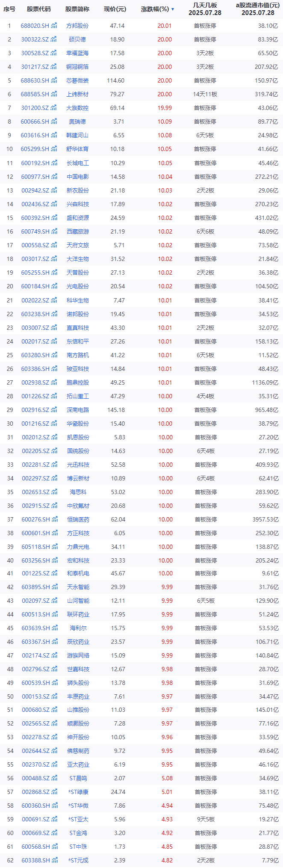This screenshot has height=868, width=283.
Task: Sort by 涨跌幅(%) using the arrow
Action: 173,9
